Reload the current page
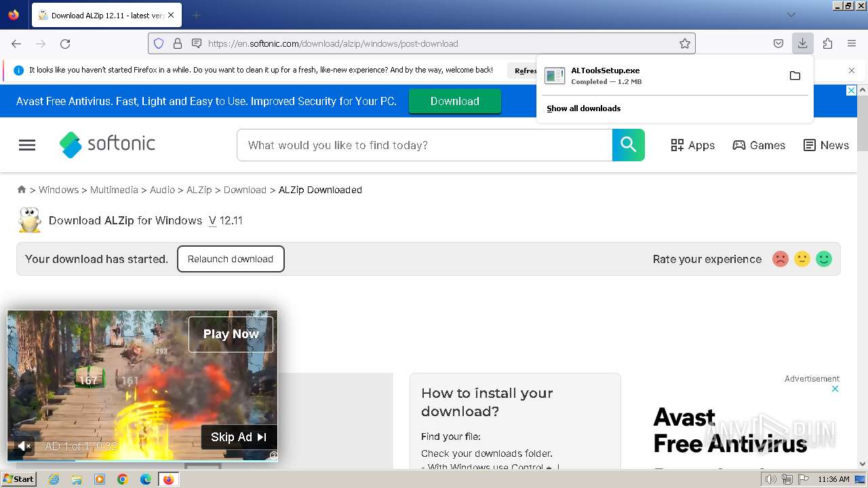This screenshot has height=488, width=868. (65, 43)
